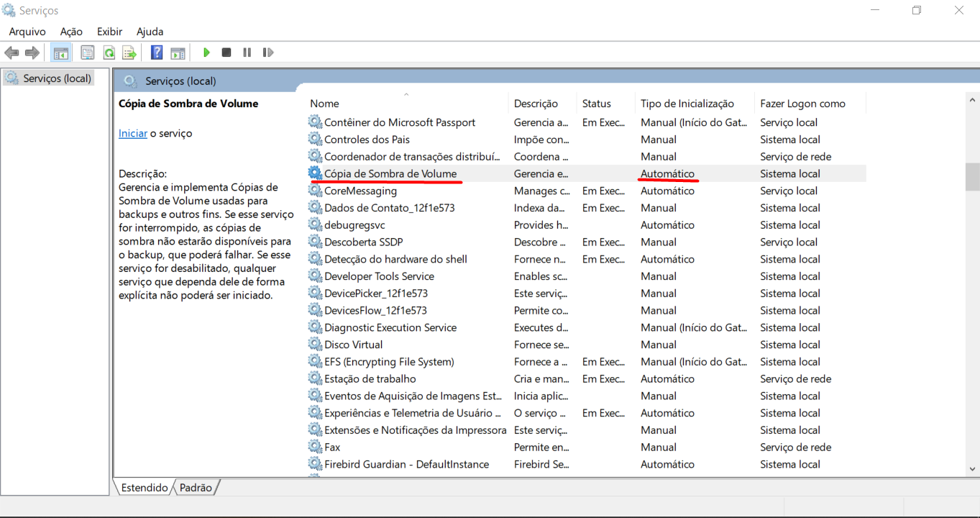
Task: Open the Properties toolbar icon
Action: coord(88,53)
